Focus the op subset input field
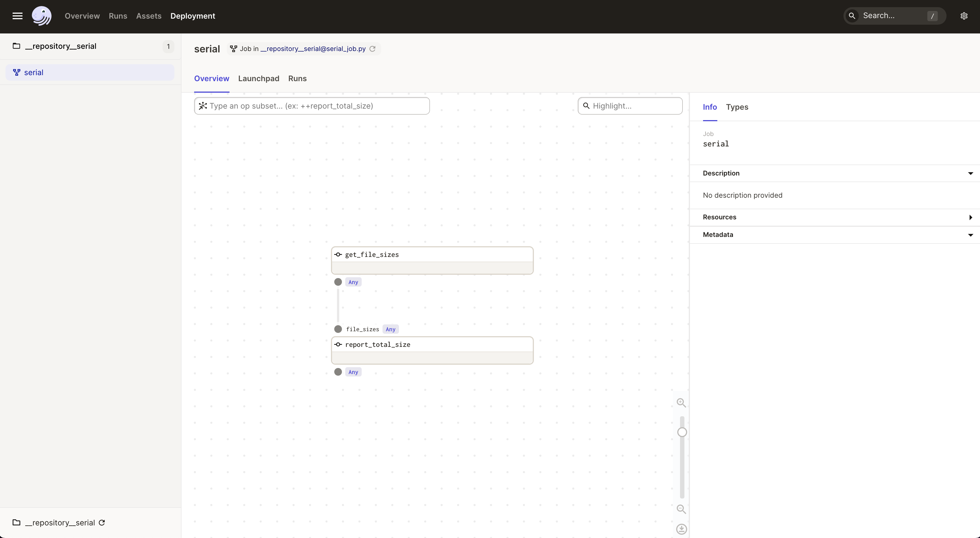 (318, 106)
